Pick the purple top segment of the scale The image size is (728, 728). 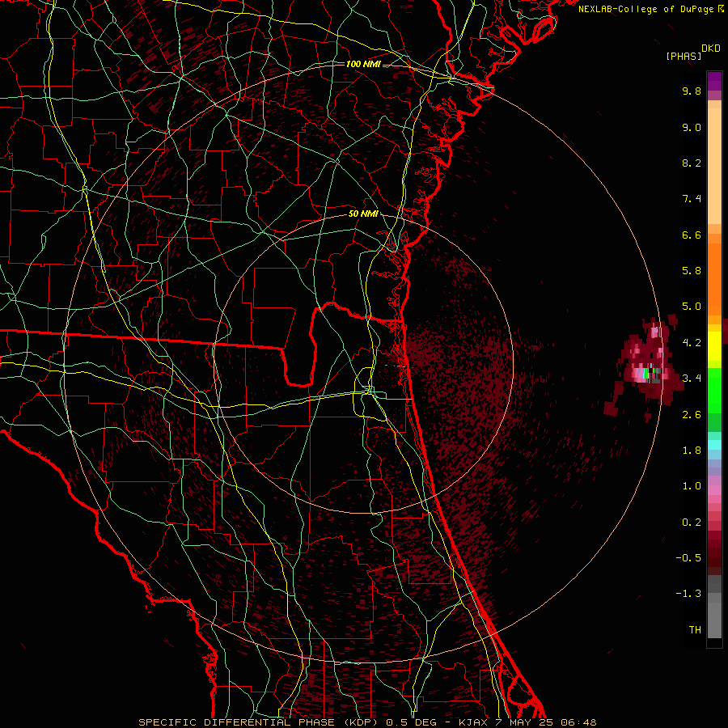pyautogui.click(x=714, y=81)
